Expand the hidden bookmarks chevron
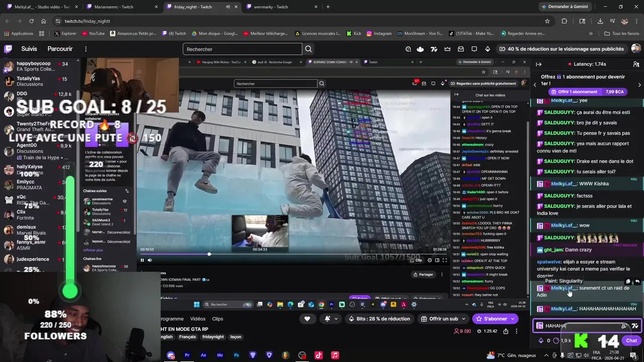 point(591,34)
